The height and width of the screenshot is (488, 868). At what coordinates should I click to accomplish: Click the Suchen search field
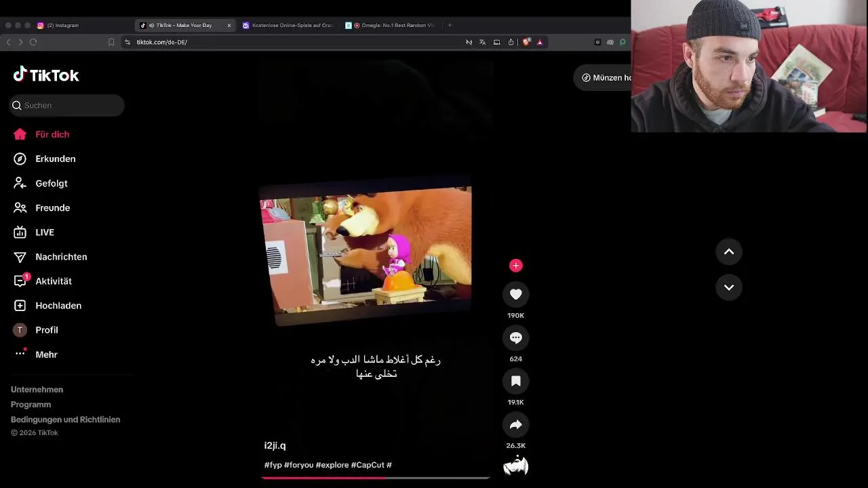(x=66, y=105)
